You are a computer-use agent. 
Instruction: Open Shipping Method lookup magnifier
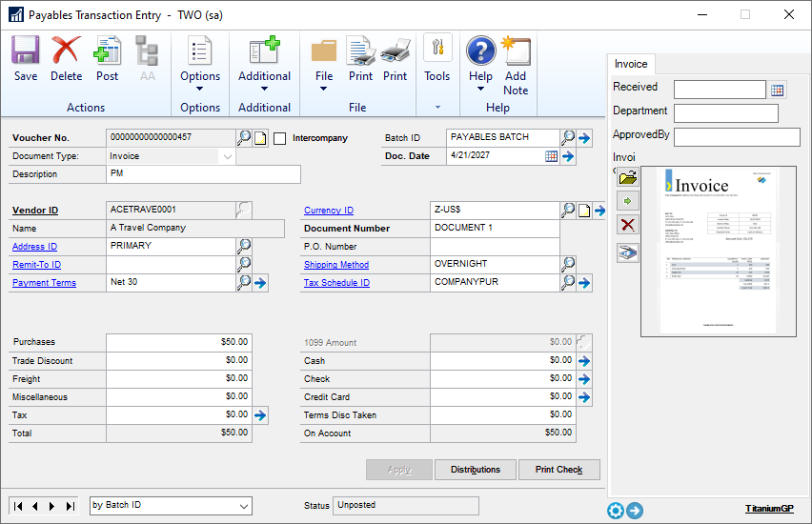click(x=568, y=265)
